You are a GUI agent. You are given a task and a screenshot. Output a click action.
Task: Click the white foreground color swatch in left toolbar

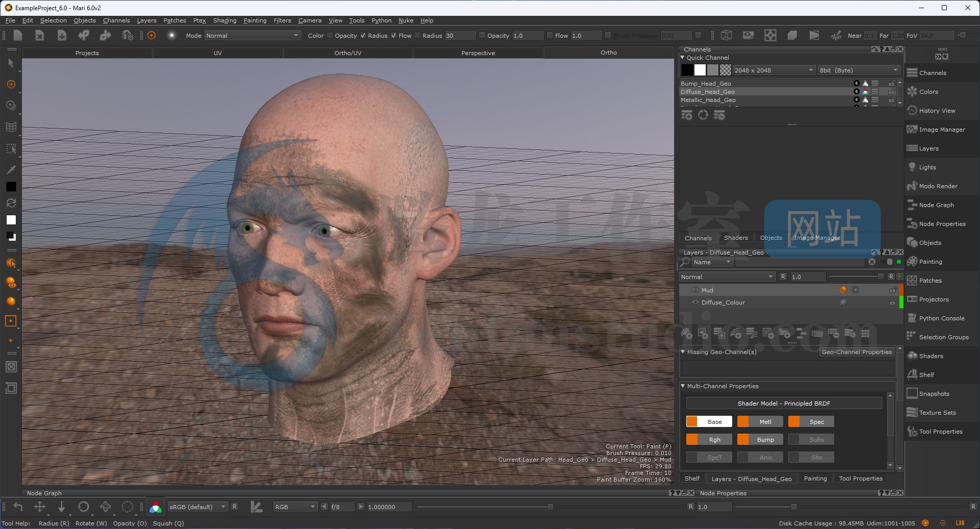click(11, 220)
